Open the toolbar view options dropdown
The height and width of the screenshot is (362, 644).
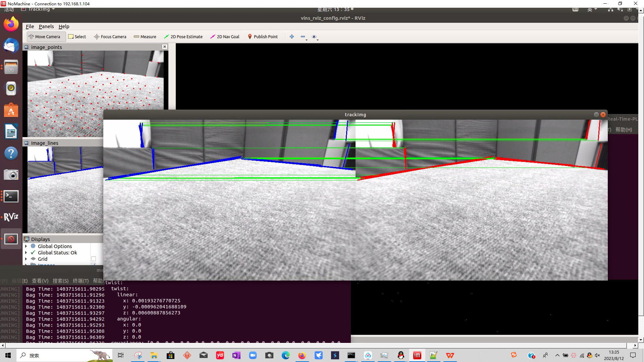315,37
